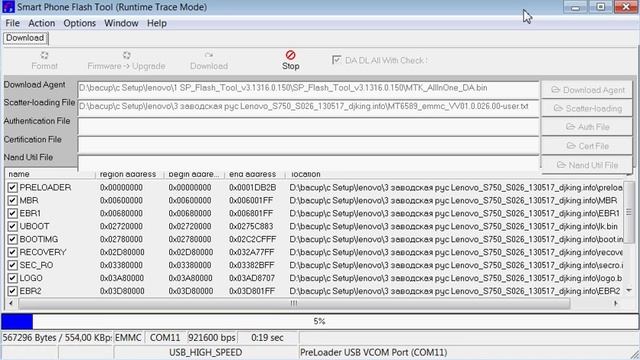Screen dimensions: 640x360
Task: Click the vertical scrollbar thumb in partition list
Action: [629, 213]
